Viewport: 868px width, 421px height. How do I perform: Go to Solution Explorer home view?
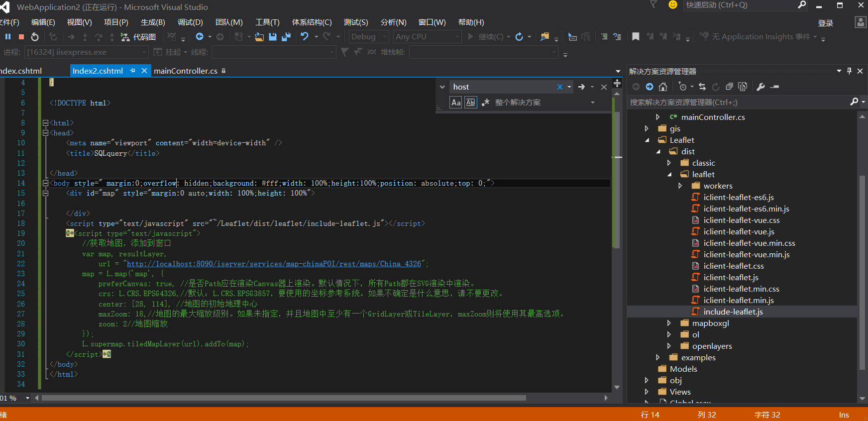pos(663,87)
